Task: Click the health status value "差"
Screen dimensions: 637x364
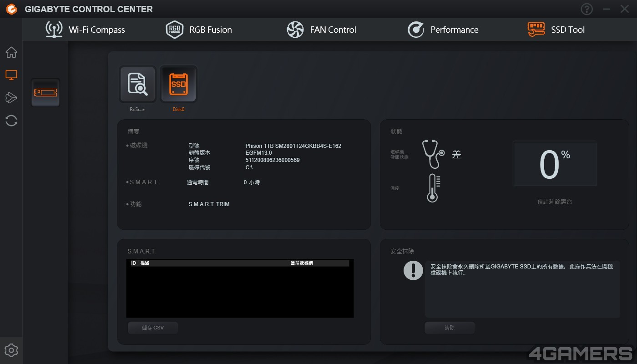Action: 457,155
